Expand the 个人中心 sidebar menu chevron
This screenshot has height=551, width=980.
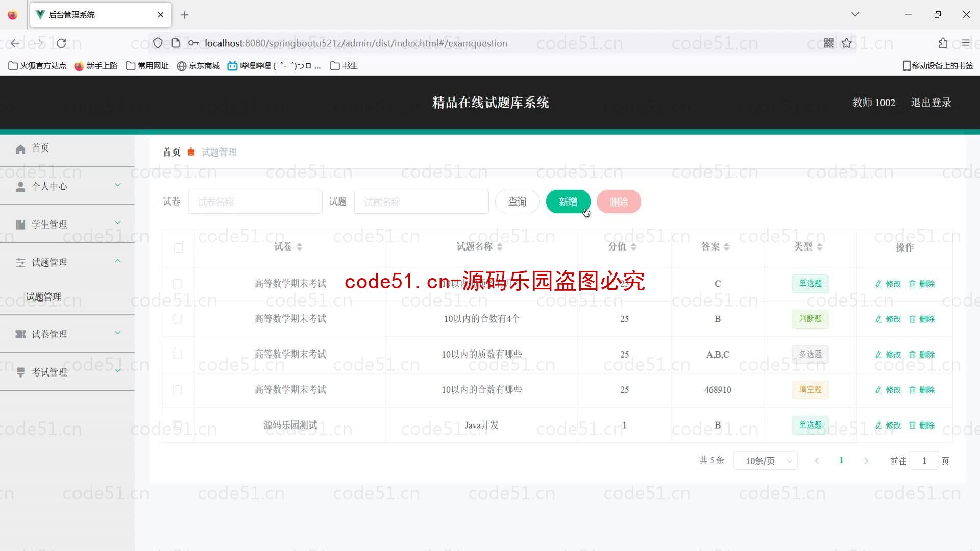click(118, 185)
